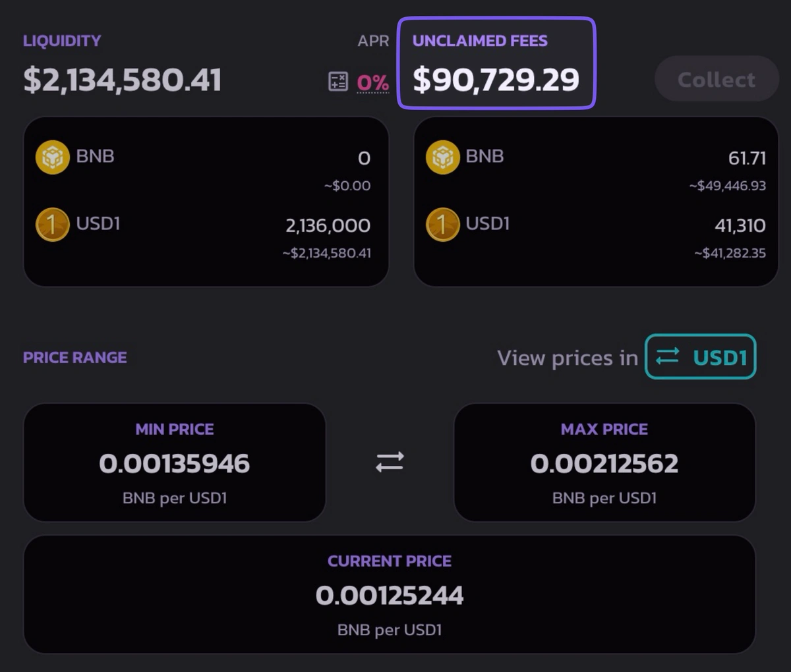Click the Current Price 0.00125244 card
Screen dimensions: 791x672
390,594
